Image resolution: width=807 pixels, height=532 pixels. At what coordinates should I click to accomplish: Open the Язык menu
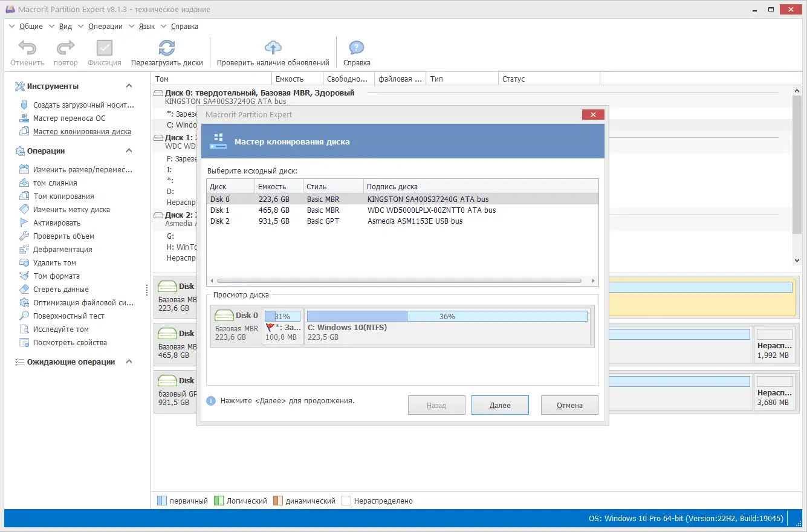pyautogui.click(x=147, y=27)
